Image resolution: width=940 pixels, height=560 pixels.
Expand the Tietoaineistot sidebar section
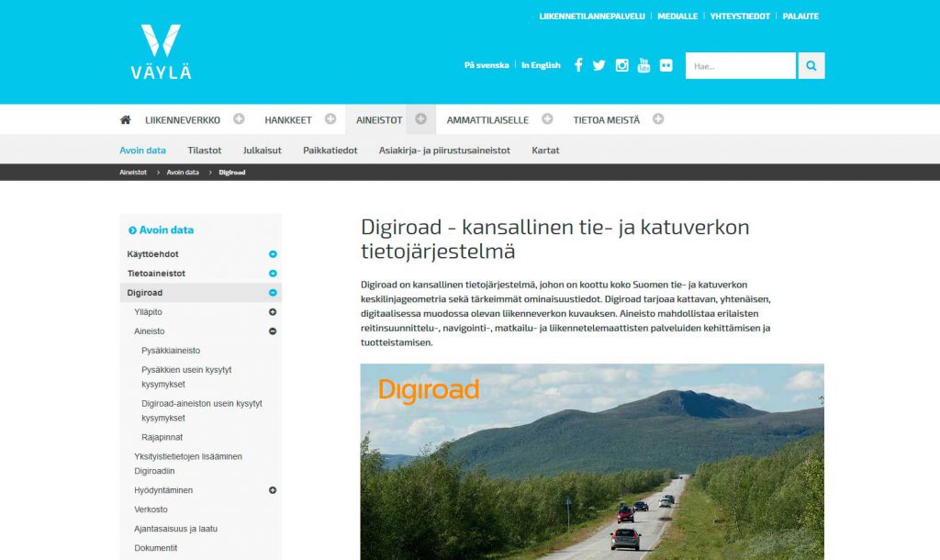point(273,274)
